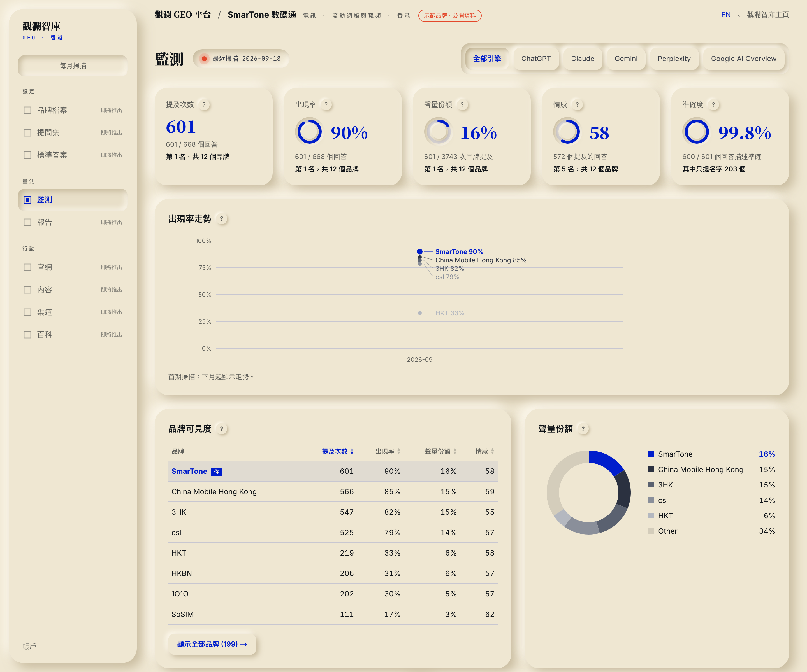Click the HKT 33% chart data point
Screen dimensions: 807x672
tap(420, 313)
